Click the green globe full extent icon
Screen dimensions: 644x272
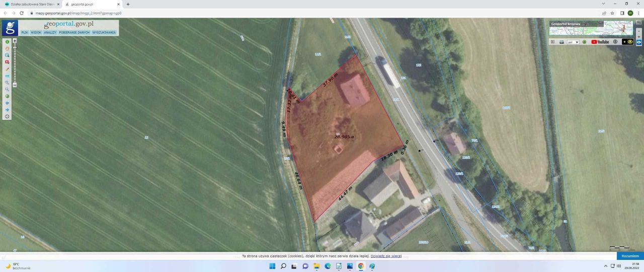pos(7,96)
